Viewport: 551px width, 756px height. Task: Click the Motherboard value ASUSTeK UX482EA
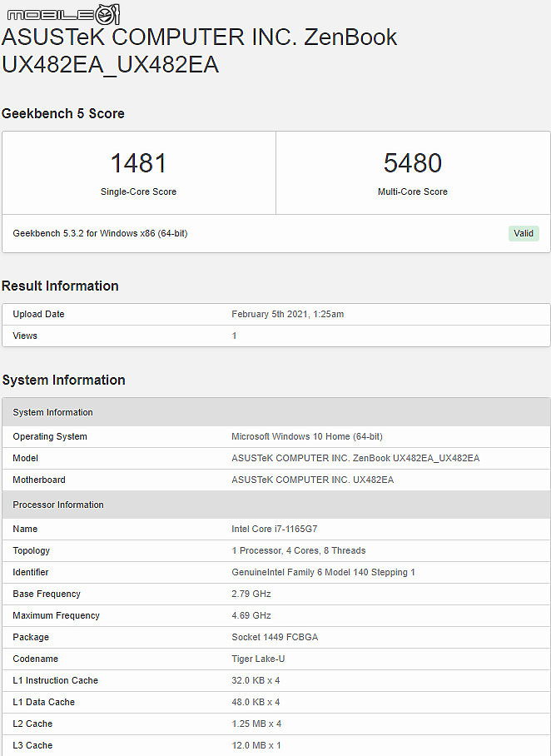(313, 480)
